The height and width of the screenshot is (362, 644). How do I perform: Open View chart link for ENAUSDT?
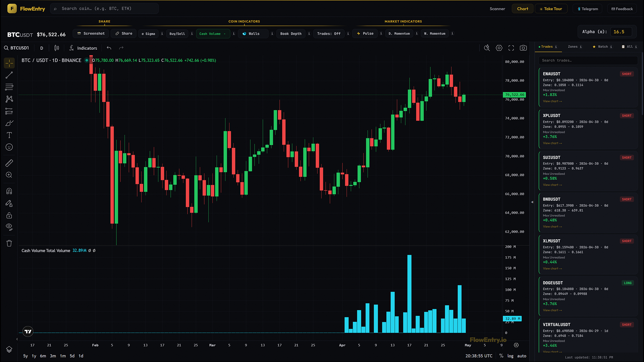point(552,101)
